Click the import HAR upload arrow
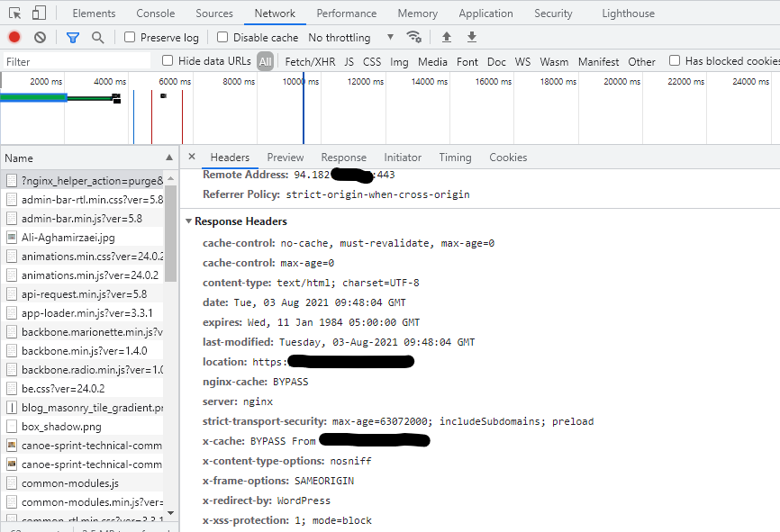Screen dimensions: 780x532 pos(447,37)
